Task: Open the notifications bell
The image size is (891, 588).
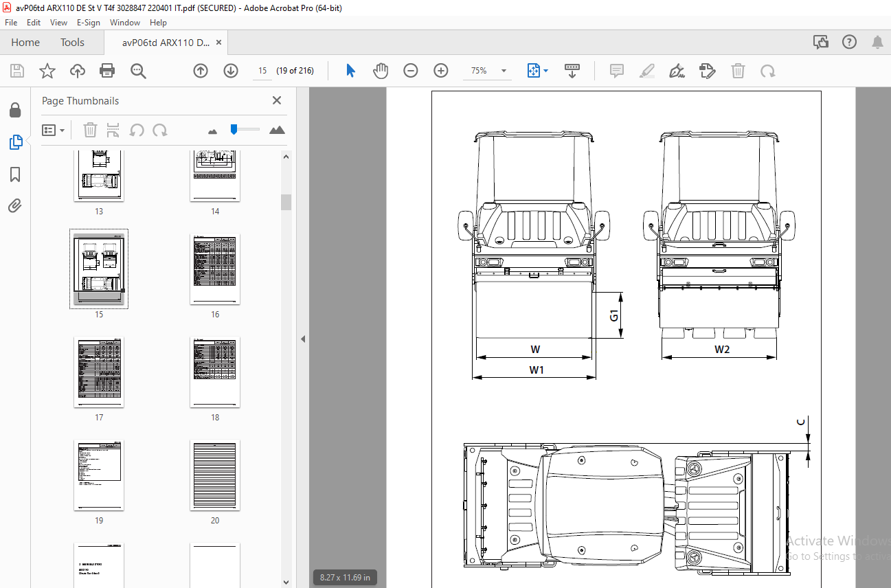Action: (878, 43)
